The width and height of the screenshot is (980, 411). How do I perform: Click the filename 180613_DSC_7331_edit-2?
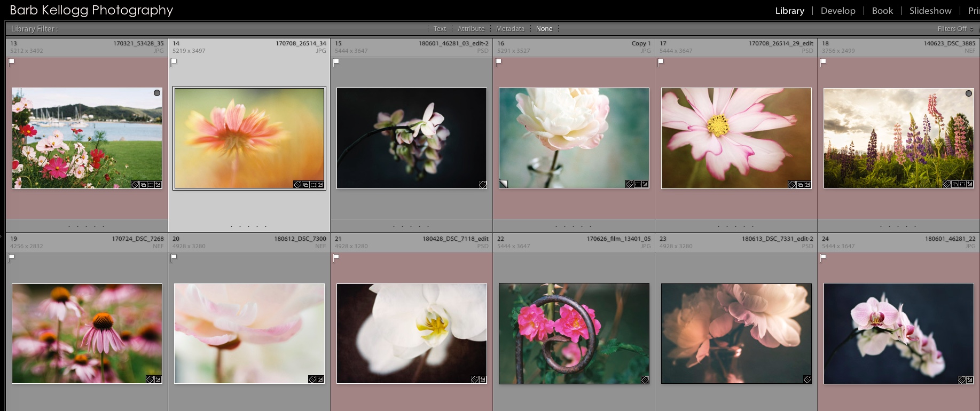coord(777,239)
